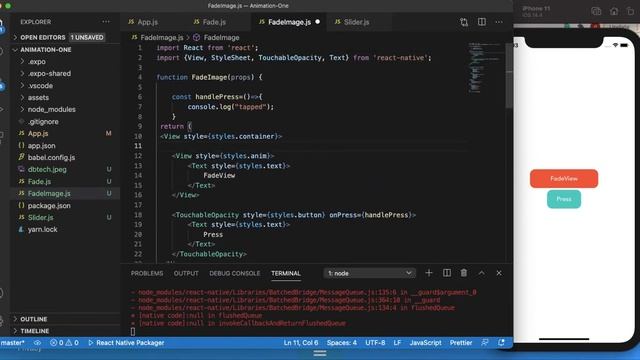The height and width of the screenshot is (360, 640).
Task: Click the eye watch icon in status bar
Action: coord(37,343)
